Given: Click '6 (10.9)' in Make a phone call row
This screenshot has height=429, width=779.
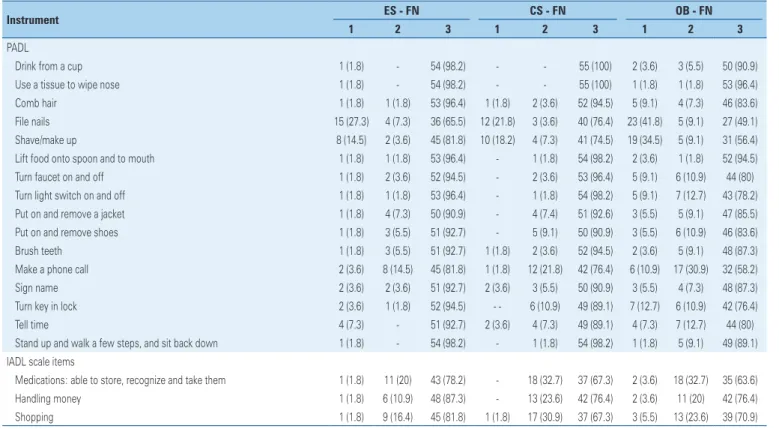Looking at the screenshot, I should [x=644, y=270].
